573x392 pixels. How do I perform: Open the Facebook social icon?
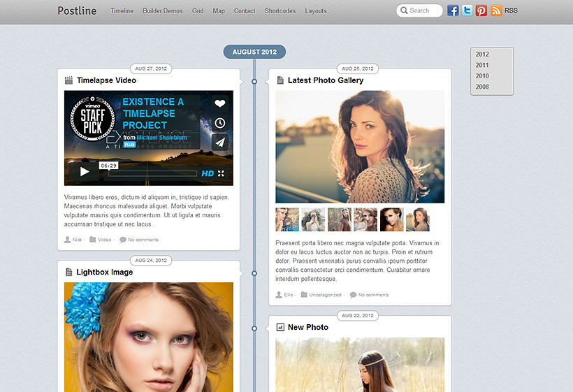(x=453, y=10)
